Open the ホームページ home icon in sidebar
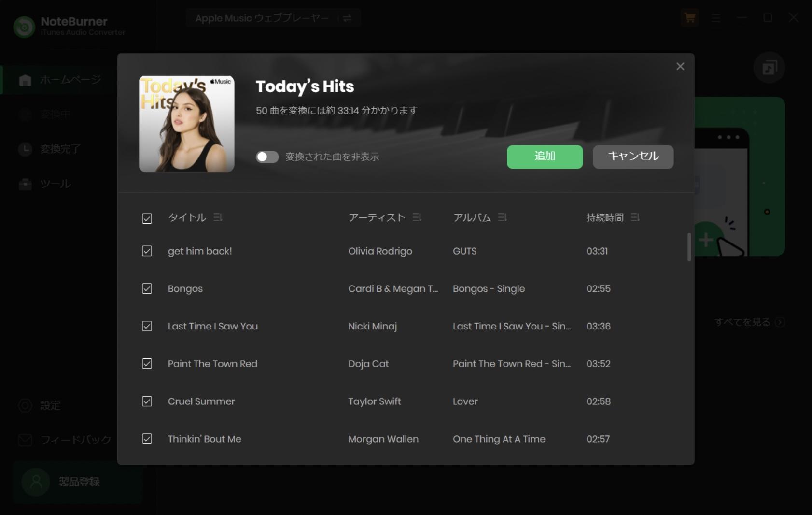Image resolution: width=812 pixels, height=515 pixels. (x=25, y=80)
